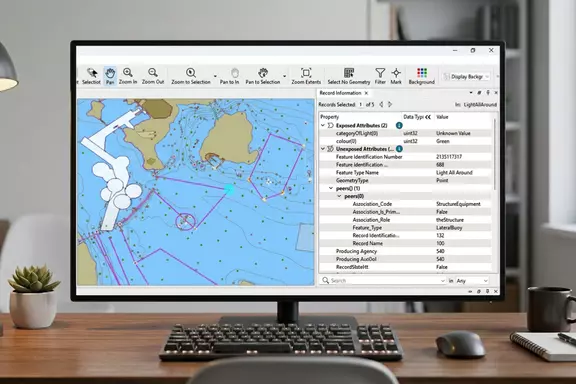
Task: Click the Record Information vertical scrollbar
Action: click(x=495, y=154)
